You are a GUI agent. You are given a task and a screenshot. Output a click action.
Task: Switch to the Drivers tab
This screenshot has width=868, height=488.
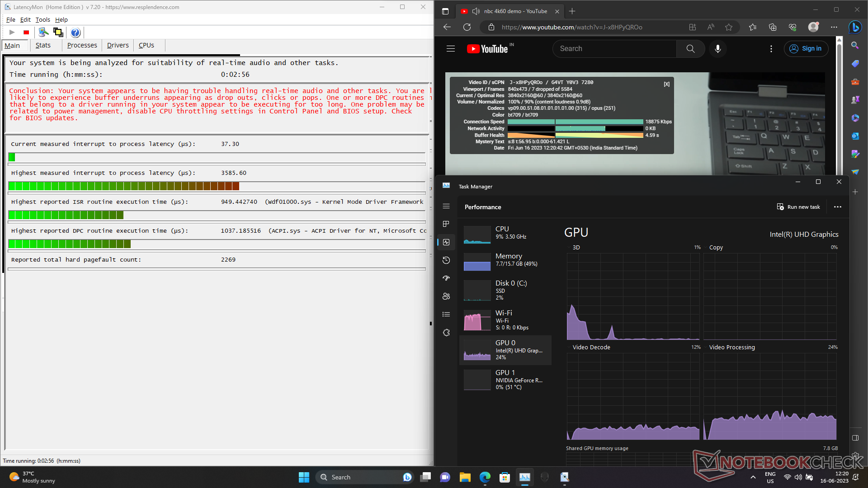tap(118, 45)
